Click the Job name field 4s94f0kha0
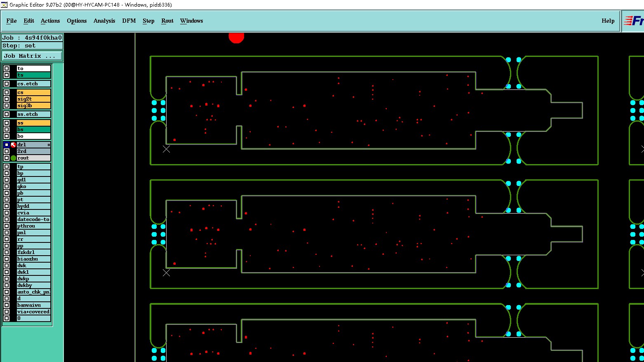The width and height of the screenshot is (644, 362). tap(33, 38)
